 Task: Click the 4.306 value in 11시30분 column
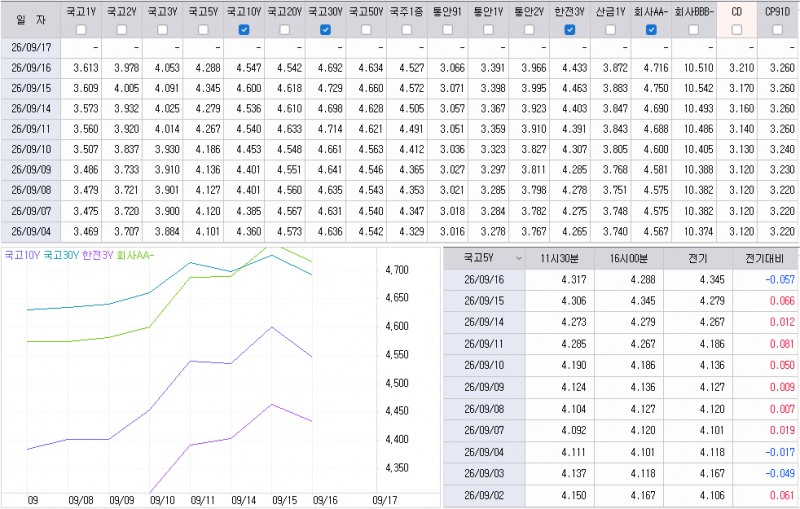pyautogui.click(x=574, y=301)
